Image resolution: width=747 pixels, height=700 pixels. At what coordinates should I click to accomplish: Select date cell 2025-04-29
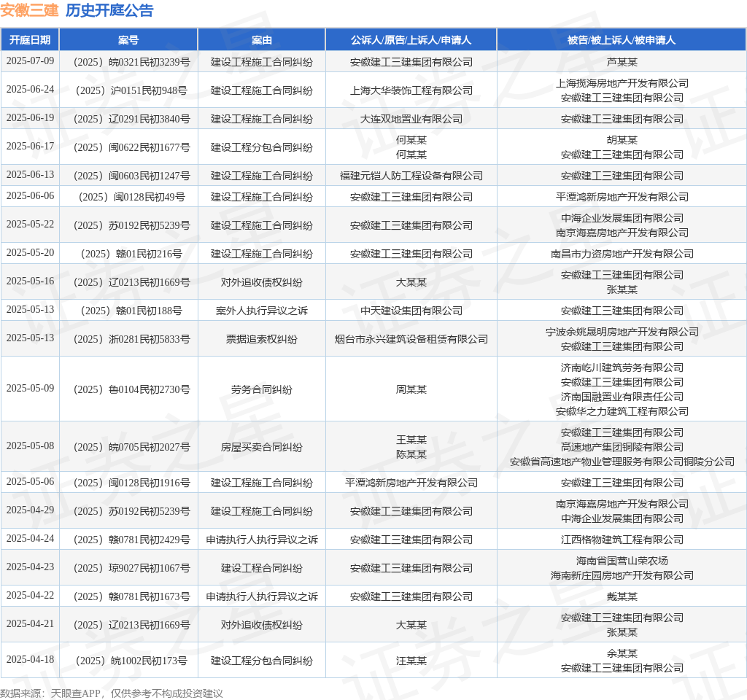[30, 510]
